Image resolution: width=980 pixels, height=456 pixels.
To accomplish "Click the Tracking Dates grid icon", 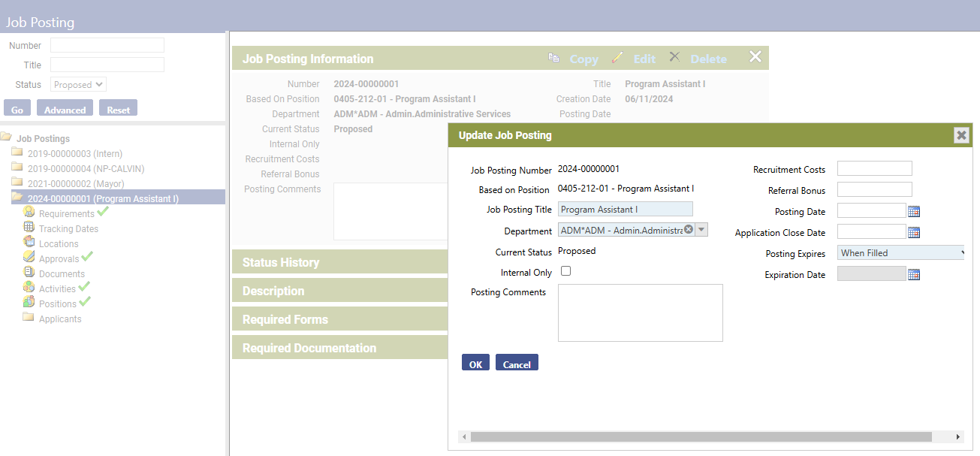I will pyautogui.click(x=29, y=228).
